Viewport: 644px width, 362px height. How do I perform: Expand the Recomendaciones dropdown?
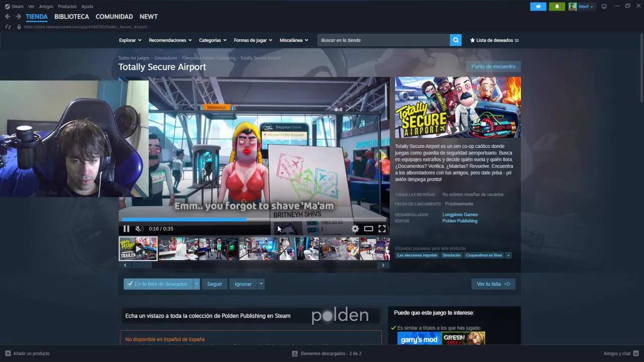point(170,40)
